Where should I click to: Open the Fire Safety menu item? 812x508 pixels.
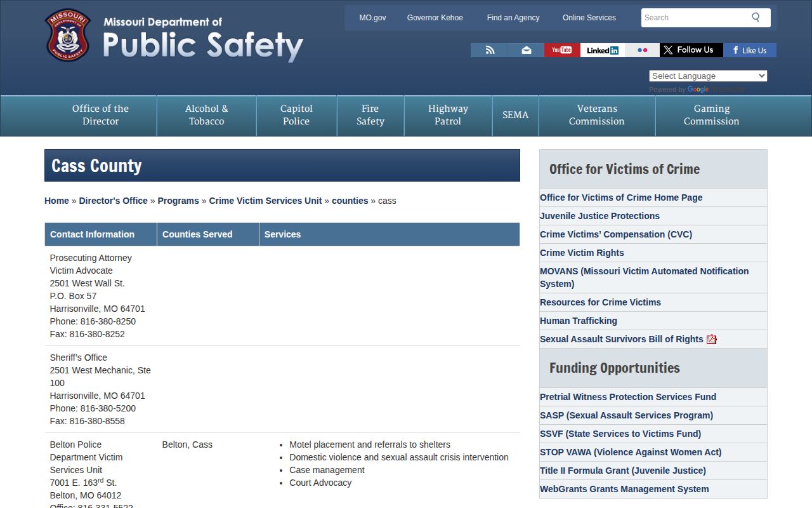pos(370,115)
